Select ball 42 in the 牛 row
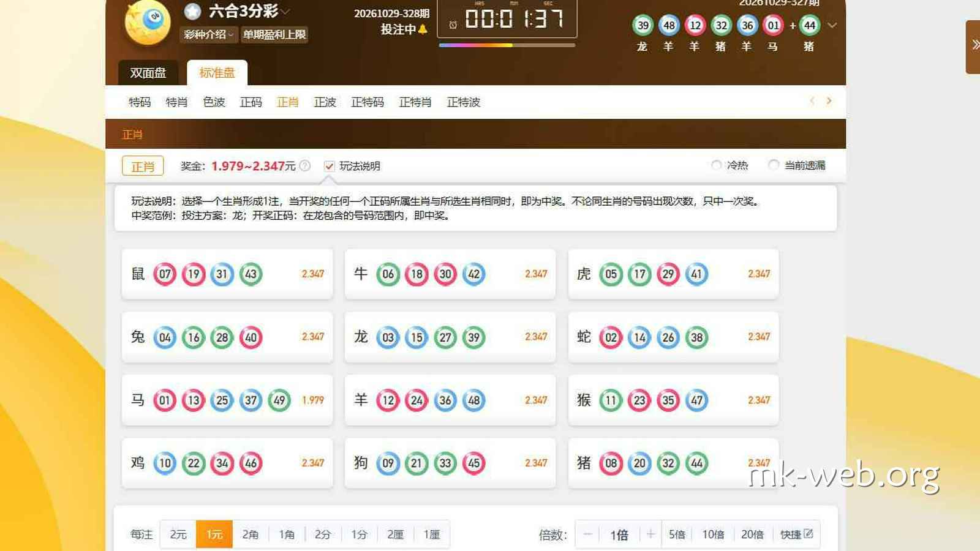Viewport: 980px width, 551px height. [474, 274]
